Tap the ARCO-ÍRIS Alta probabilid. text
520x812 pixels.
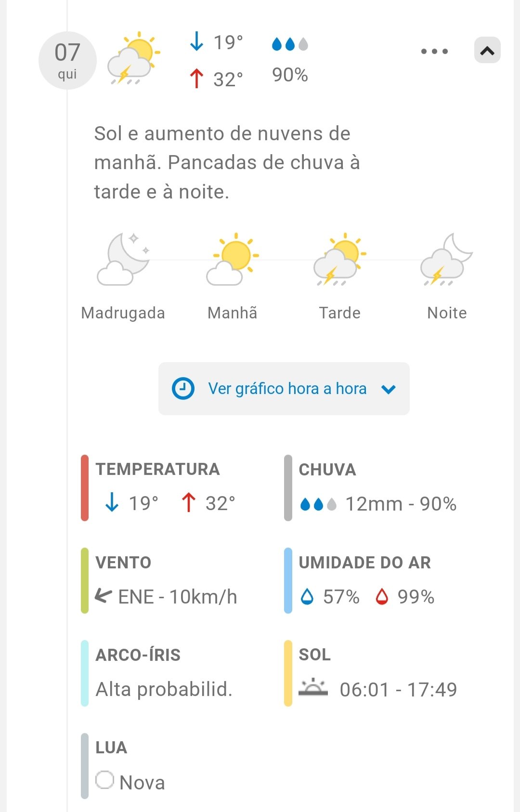click(164, 689)
